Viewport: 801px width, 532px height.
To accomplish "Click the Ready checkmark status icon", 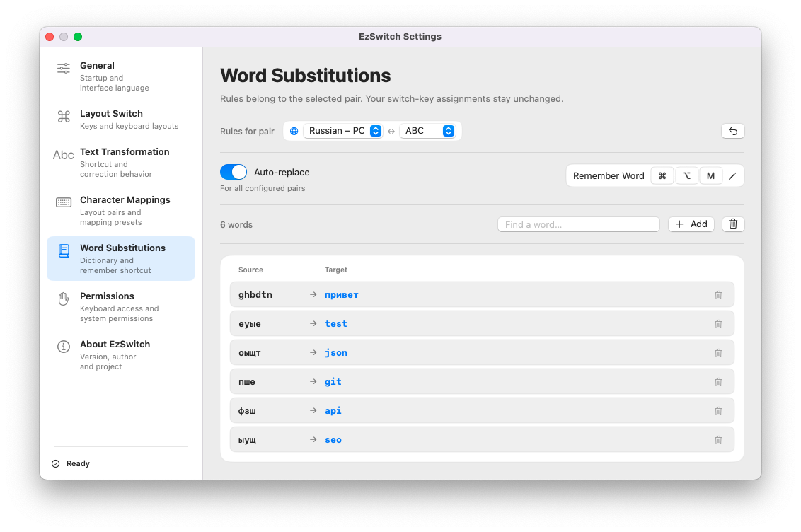I will pyautogui.click(x=56, y=463).
